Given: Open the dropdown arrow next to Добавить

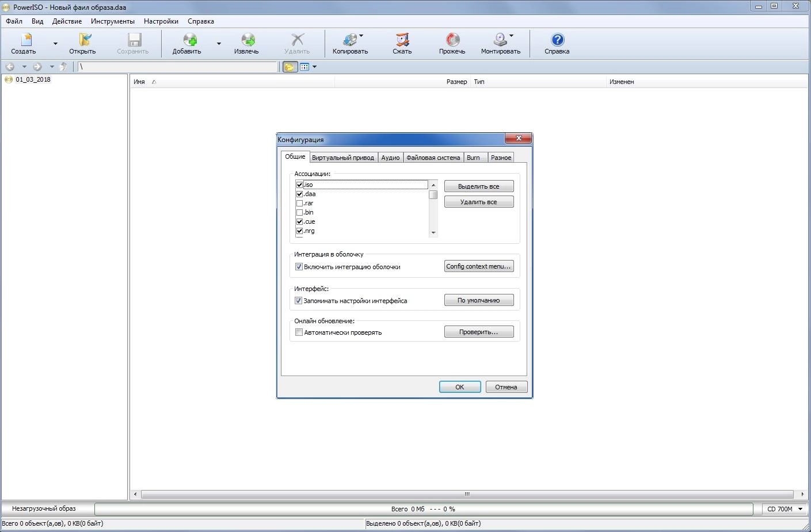Looking at the screenshot, I should pos(219,44).
